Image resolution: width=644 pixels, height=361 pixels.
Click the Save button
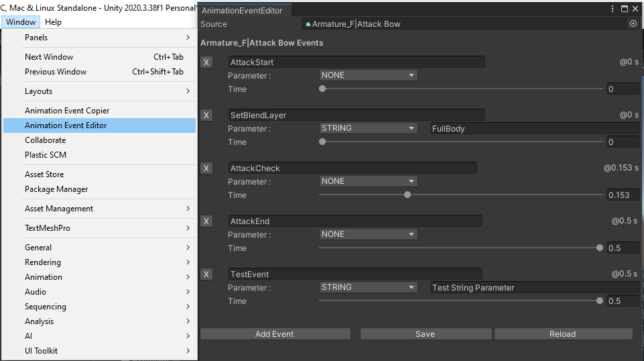click(425, 334)
